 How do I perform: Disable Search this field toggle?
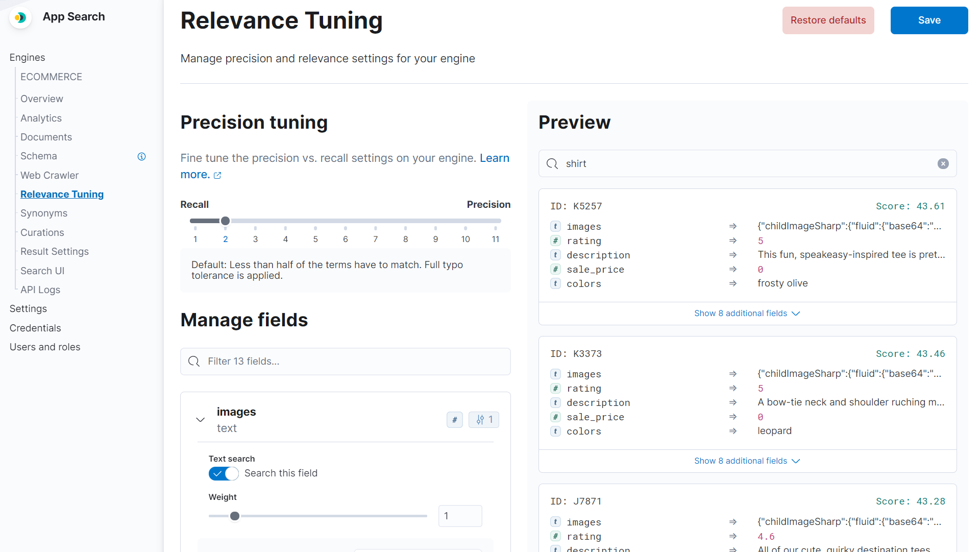tap(223, 473)
